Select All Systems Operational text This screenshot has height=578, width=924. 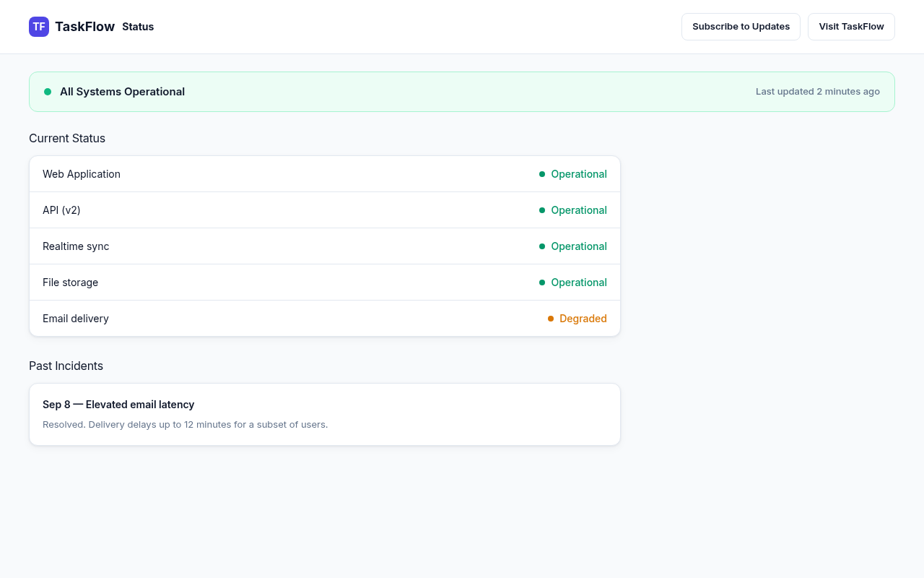pos(122,92)
